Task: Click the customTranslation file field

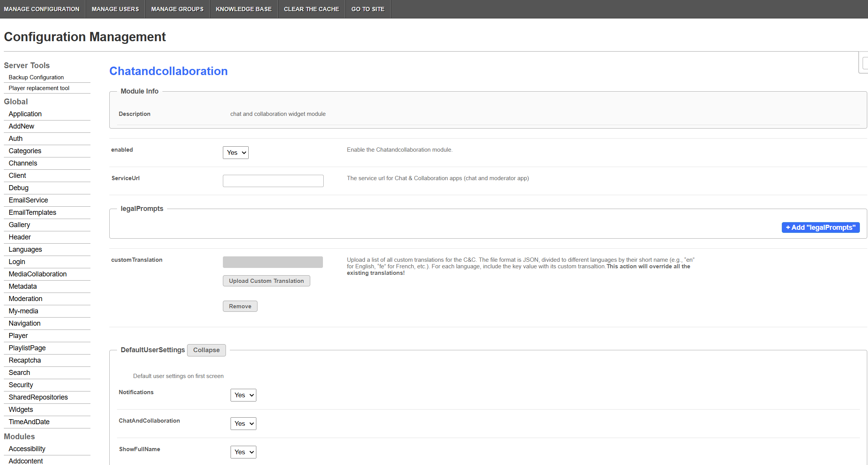Action: click(x=273, y=262)
